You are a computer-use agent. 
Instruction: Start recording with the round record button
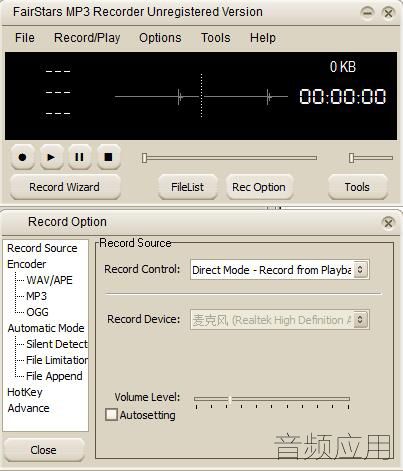22,157
